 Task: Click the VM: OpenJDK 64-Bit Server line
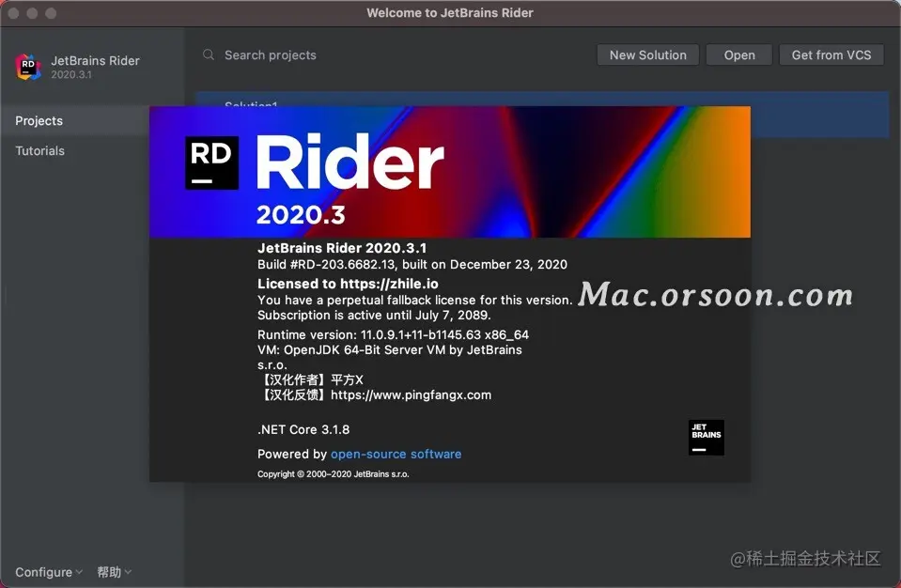390,349
